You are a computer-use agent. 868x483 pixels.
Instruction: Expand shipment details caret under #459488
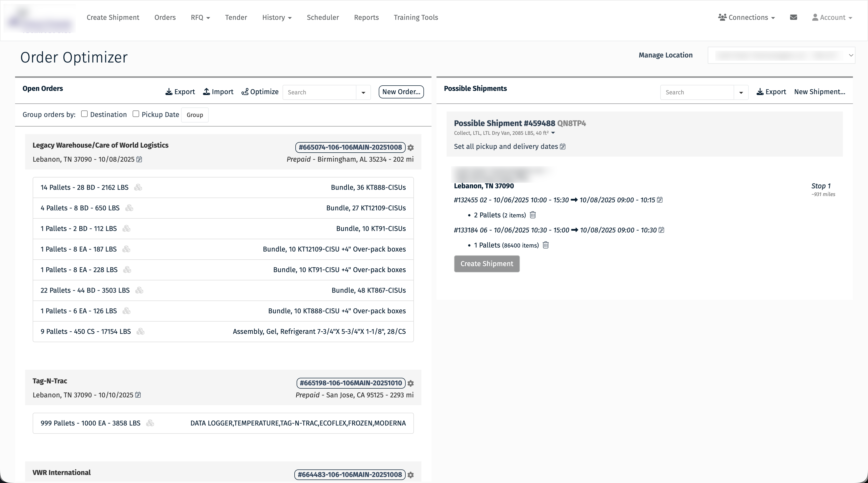pos(553,133)
